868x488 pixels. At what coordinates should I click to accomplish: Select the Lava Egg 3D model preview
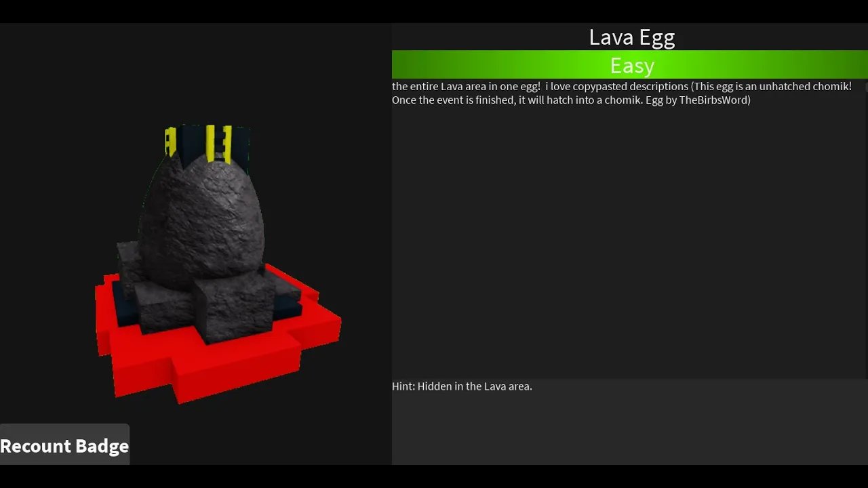point(218,264)
